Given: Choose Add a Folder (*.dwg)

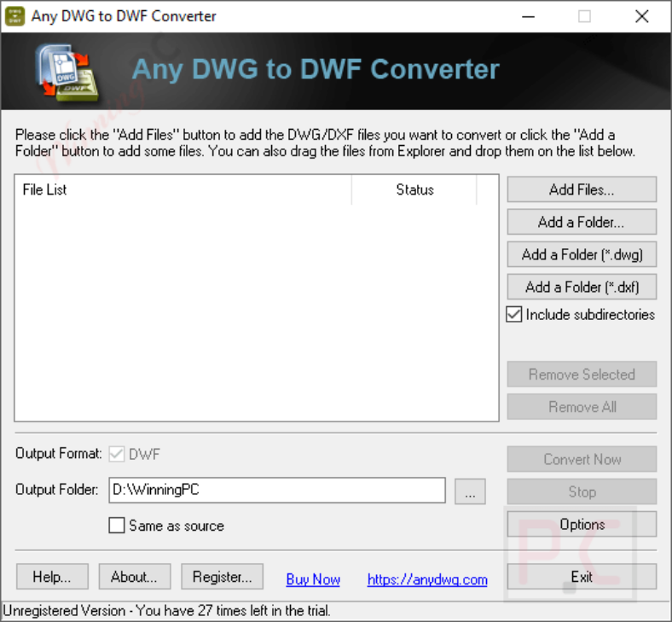Looking at the screenshot, I should click(x=582, y=254).
